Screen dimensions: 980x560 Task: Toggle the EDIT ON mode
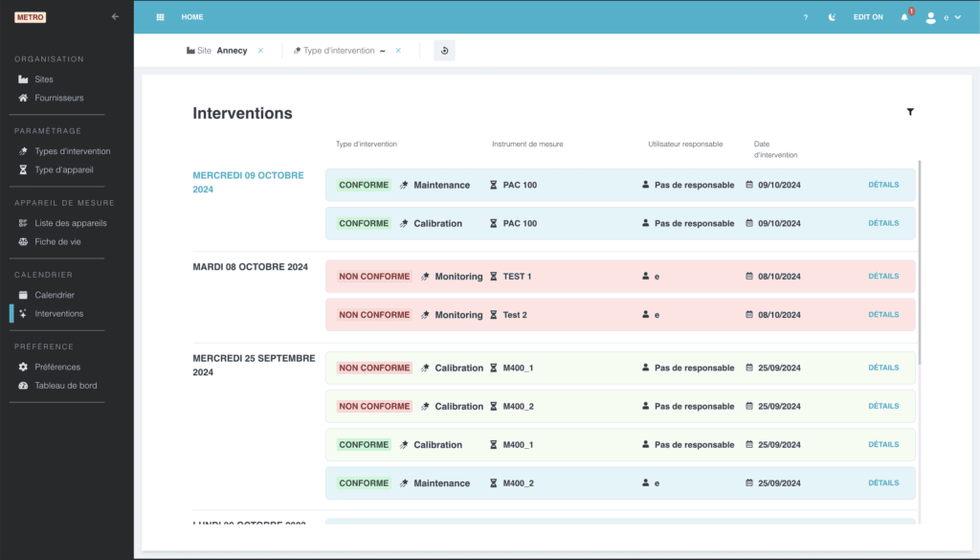click(868, 17)
